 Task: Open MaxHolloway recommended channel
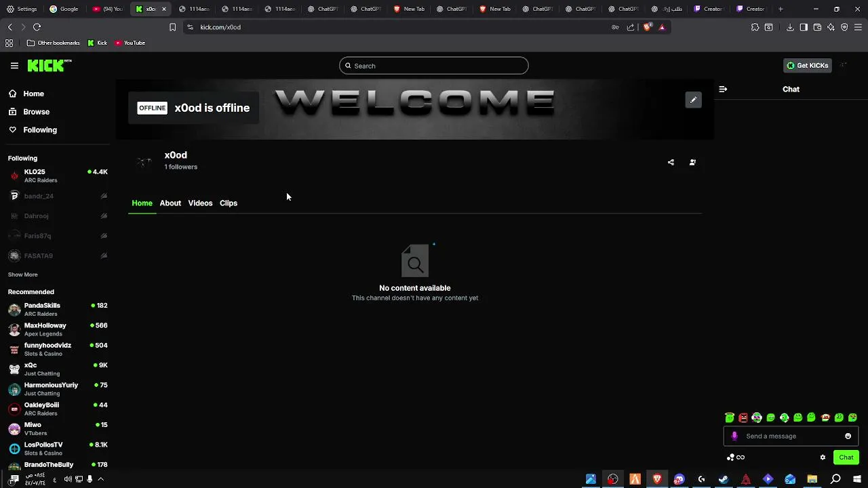tap(58, 329)
